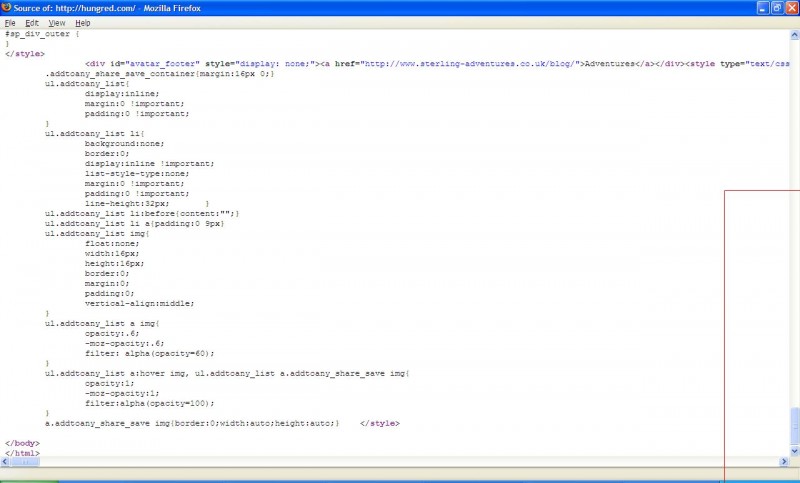Click the horizontal scrollbar right arrow

784,462
